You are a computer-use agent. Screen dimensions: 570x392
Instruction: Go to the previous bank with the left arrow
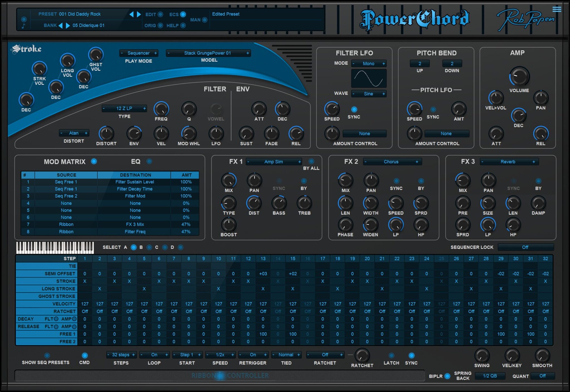(60, 26)
